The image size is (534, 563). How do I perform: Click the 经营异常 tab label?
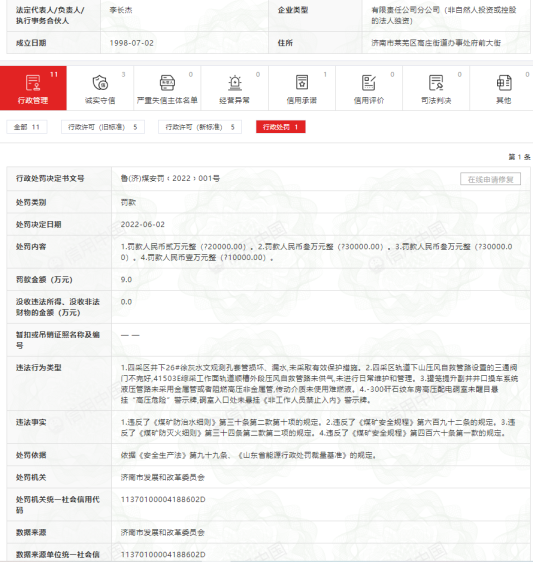pyautogui.click(x=235, y=101)
